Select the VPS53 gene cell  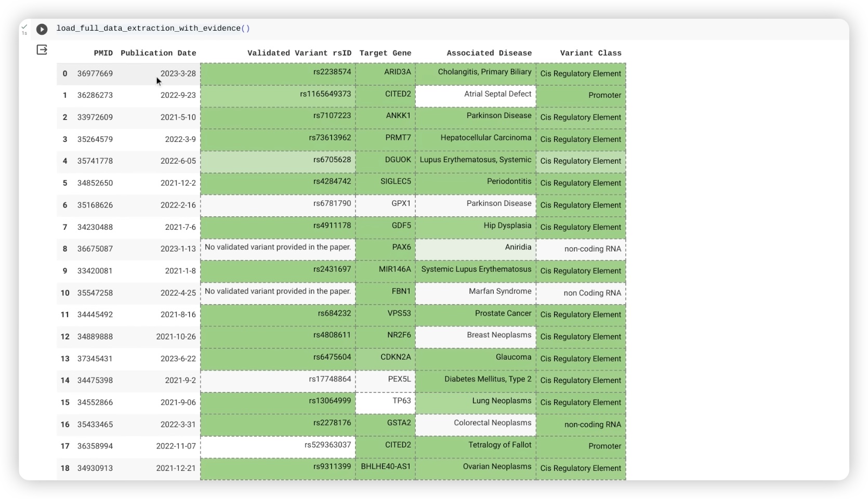point(386,316)
